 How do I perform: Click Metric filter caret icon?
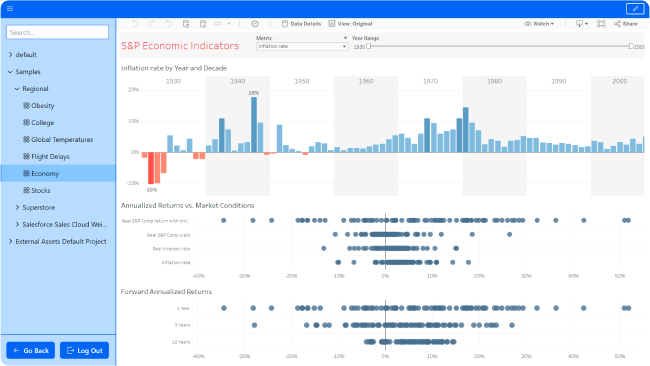click(x=345, y=38)
